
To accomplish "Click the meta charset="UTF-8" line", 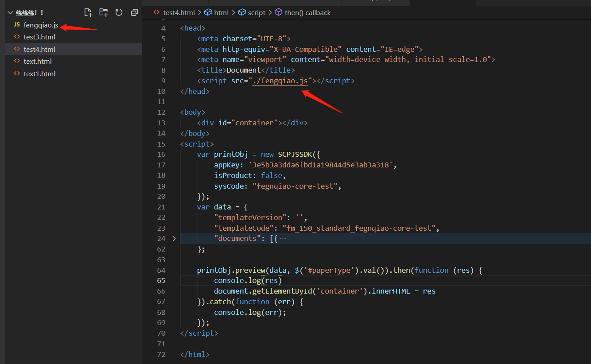I will pyautogui.click(x=244, y=39).
